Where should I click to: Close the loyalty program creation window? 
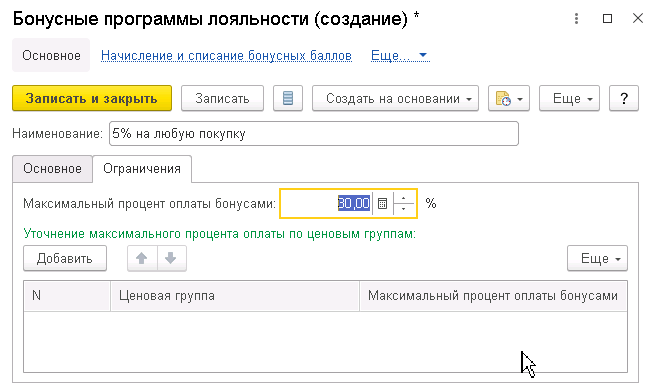[638, 18]
